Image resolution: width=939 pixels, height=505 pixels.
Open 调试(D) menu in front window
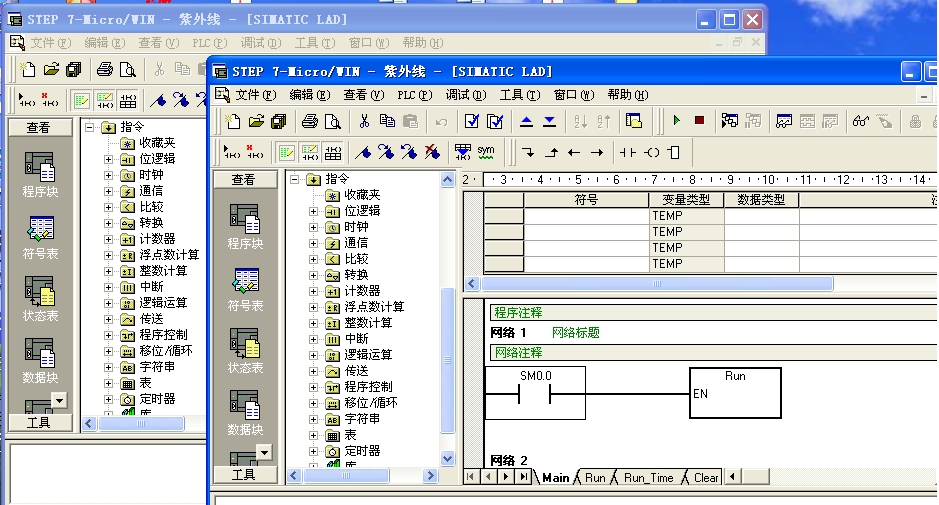click(x=465, y=95)
